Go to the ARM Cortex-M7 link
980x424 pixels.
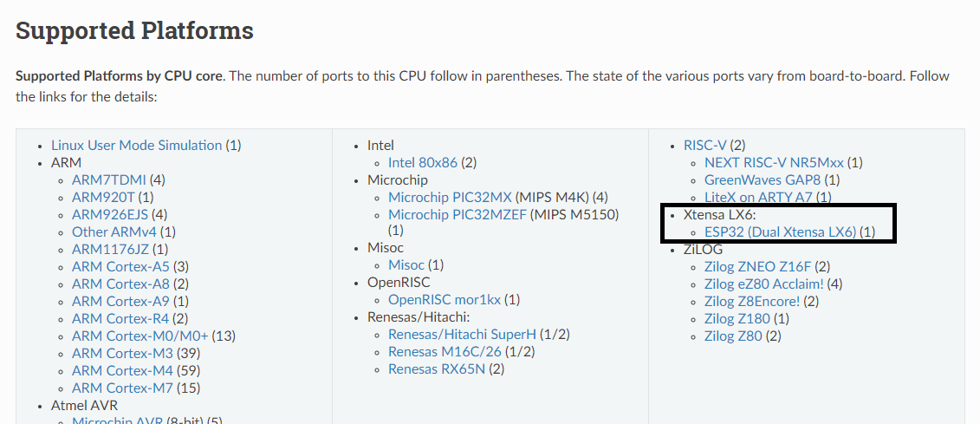(x=122, y=388)
